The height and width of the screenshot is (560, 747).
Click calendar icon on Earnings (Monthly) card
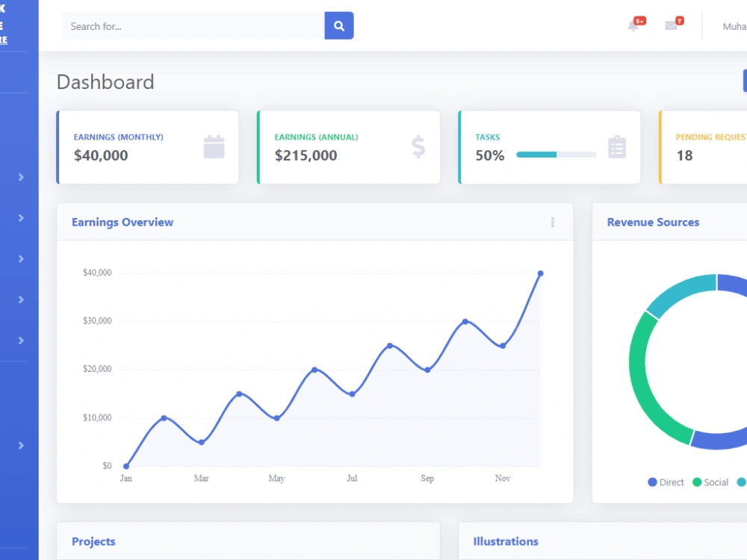(214, 146)
